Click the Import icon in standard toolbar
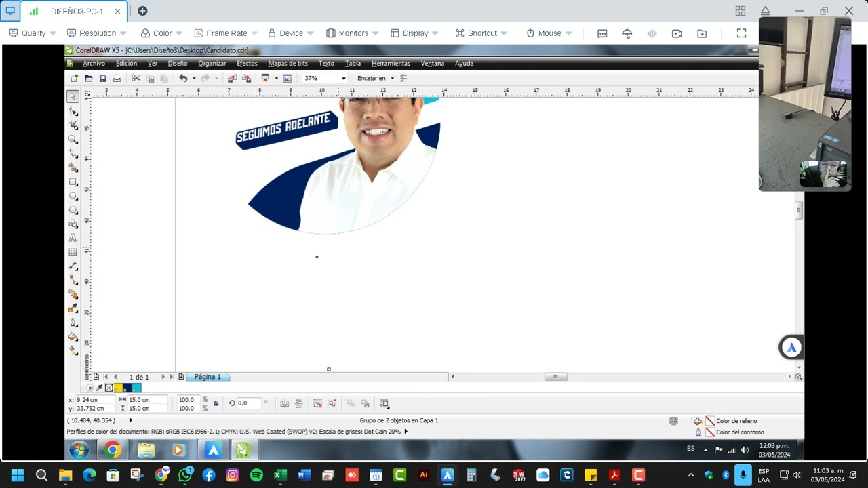The image size is (868, 488). 232,79
